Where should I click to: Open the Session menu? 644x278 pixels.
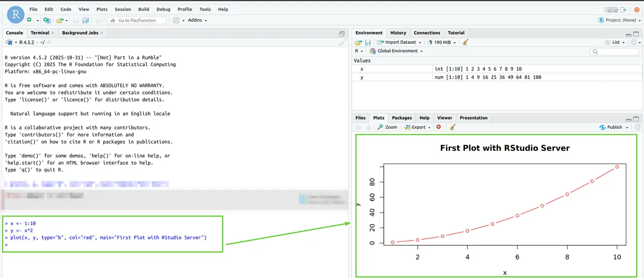[x=123, y=9]
